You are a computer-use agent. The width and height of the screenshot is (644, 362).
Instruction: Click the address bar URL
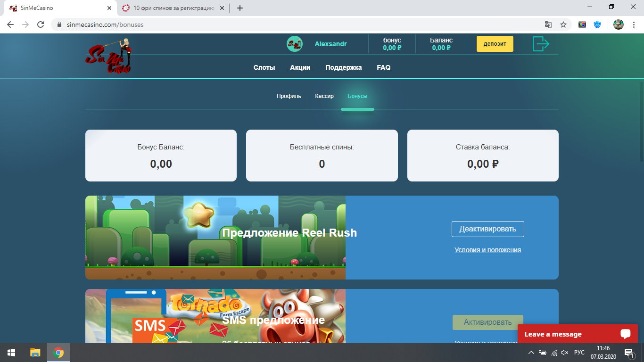click(105, 25)
